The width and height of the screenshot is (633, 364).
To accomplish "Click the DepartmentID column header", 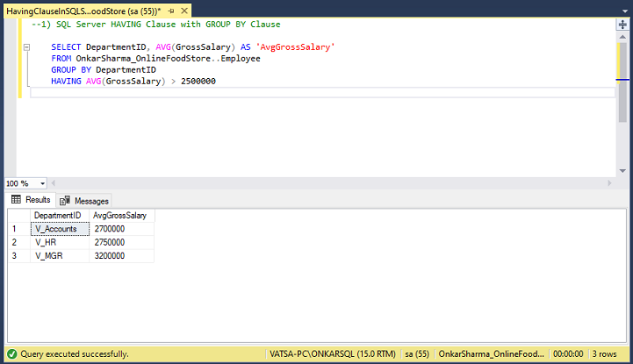I will [60, 216].
